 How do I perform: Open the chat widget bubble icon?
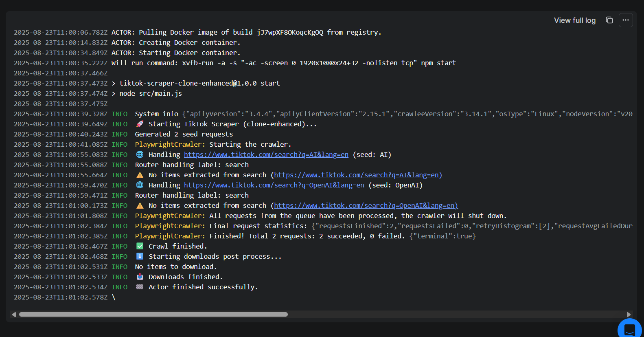click(x=630, y=329)
